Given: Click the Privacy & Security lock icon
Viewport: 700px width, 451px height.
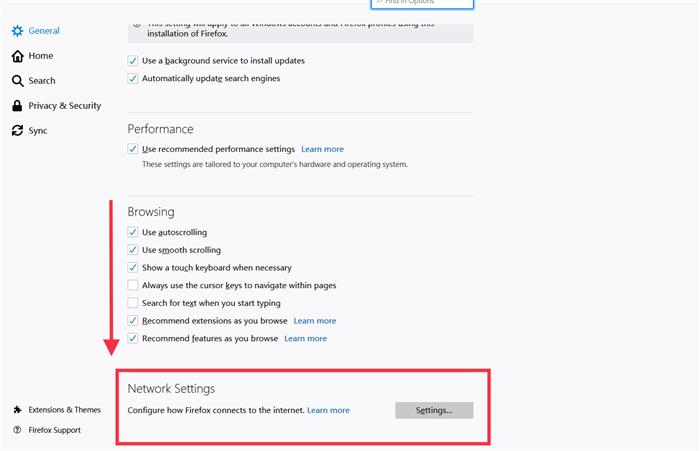Looking at the screenshot, I should tap(17, 106).
